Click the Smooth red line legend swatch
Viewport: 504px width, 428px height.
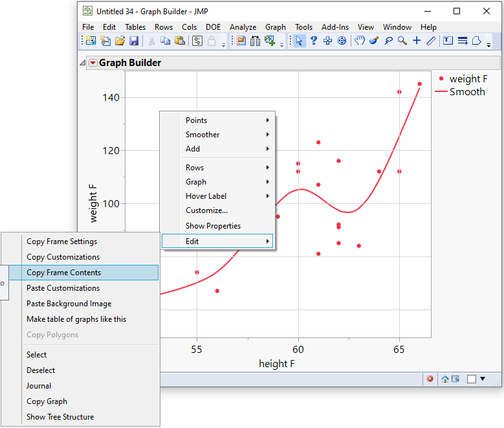441,92
